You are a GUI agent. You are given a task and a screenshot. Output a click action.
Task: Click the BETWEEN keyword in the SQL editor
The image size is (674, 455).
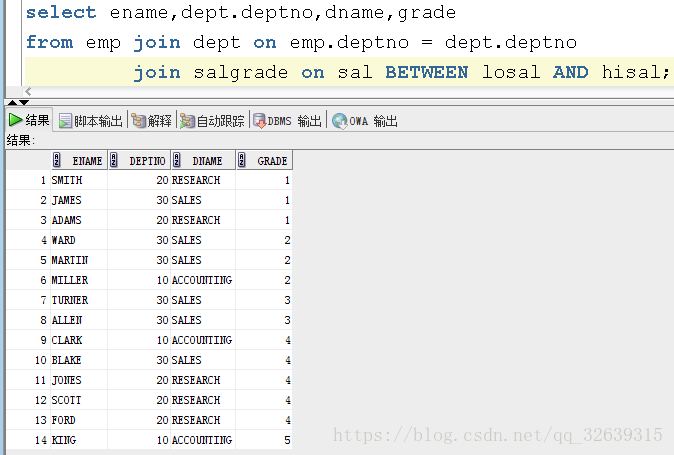tap(426, 72)
